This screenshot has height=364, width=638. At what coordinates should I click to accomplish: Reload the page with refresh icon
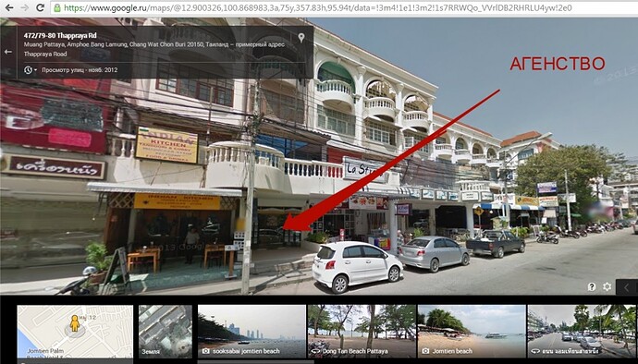(x=41, y=7)
